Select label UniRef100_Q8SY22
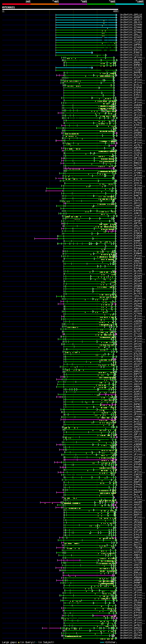Image resolution: width=146 pixels, height=644 pixels. coord(131,203)
